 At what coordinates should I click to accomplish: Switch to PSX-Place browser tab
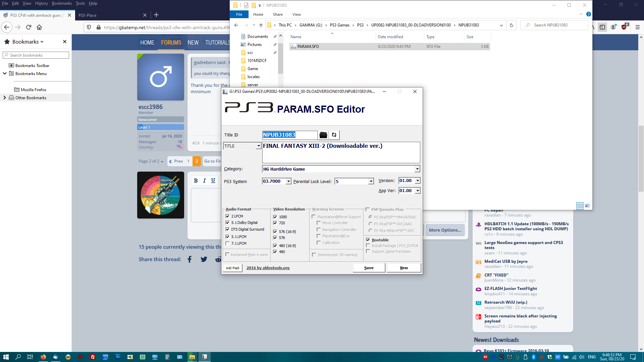[112, 15]
